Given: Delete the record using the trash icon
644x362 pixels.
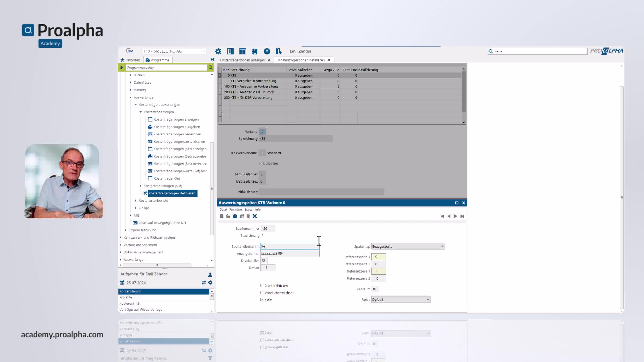Looking at the screenshot, I should pyautogui.click(x=248, y=216).
